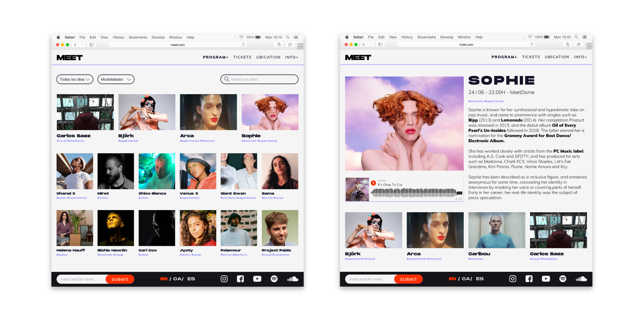Image resolution: width=644 pixels, height=321 pixels.
Task: Go back in right Safari window
Action: pyautogui.click(x=364, y=45)
